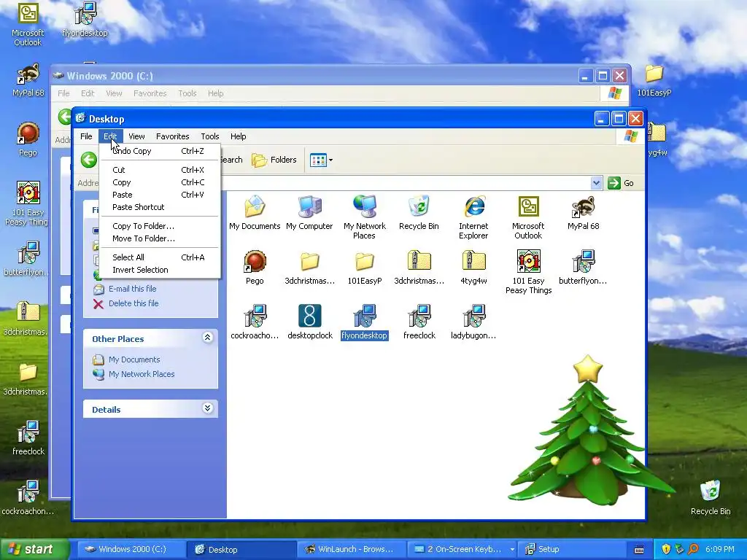Switch to Windows 2000 (C:) taskbar button

(x=130, y=549)
